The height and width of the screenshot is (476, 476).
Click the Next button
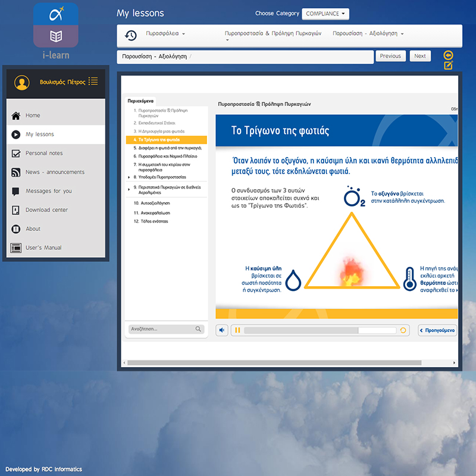tap(420, 56)
